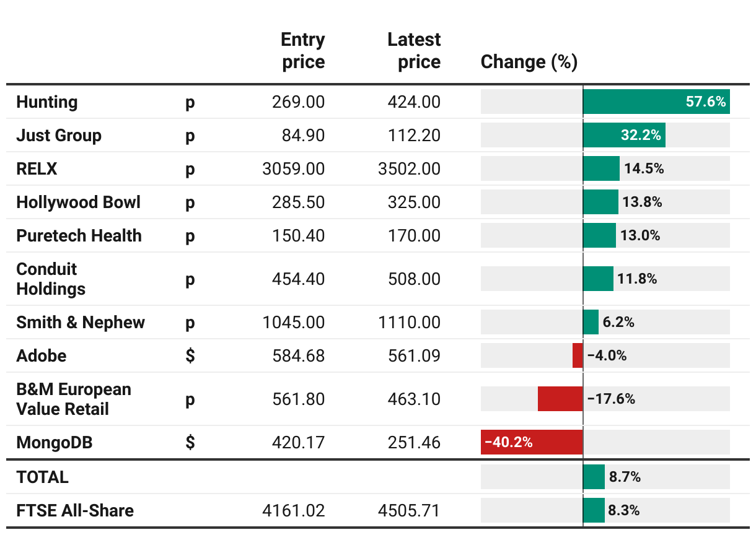
Task: Click Adobe's latest price 561.09
Action: pyautogui.click(x=415, y=356)
